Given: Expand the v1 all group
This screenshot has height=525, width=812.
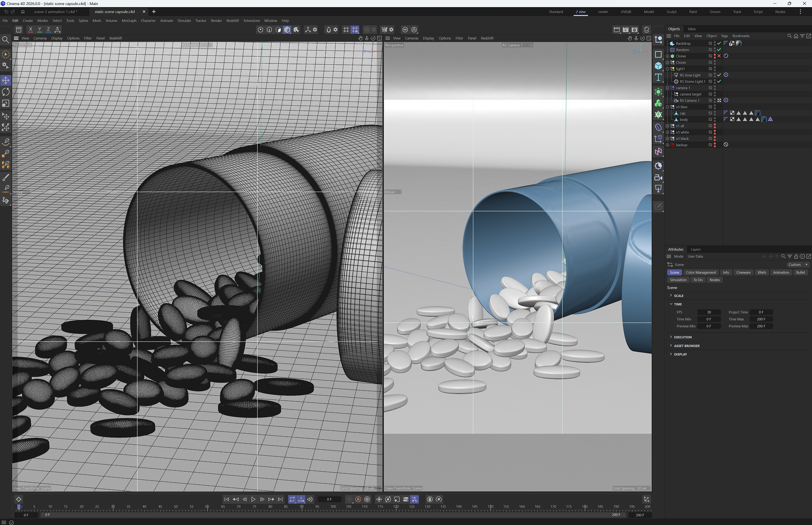Looking at the screenshot, I should pyautogui.click(x=668, y=126).
